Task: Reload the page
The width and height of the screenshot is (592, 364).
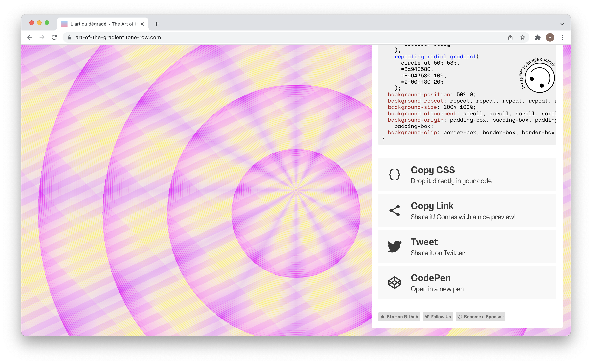Action: click(54, 38)
